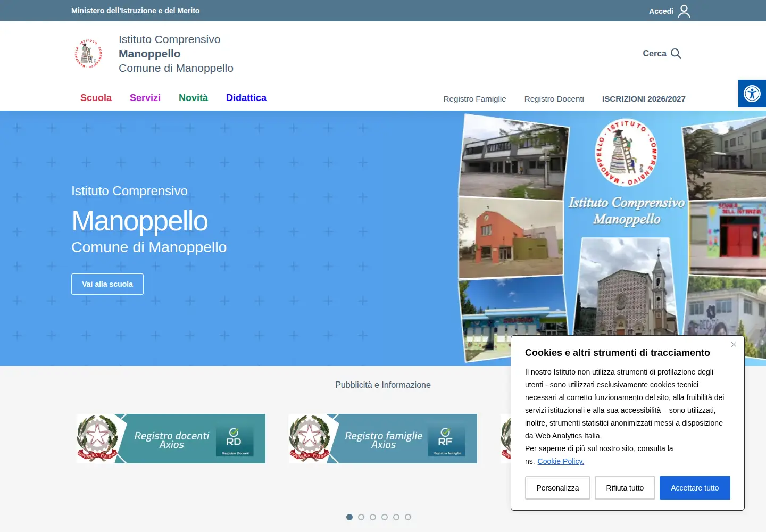
Task: Click the Istituto Comprensivo Manoppello header title
Action: 176,54
